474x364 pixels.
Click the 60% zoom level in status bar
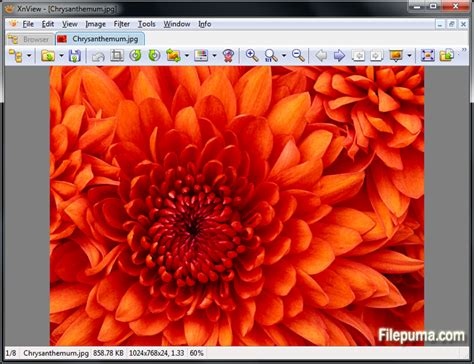(x=197, y=353)
